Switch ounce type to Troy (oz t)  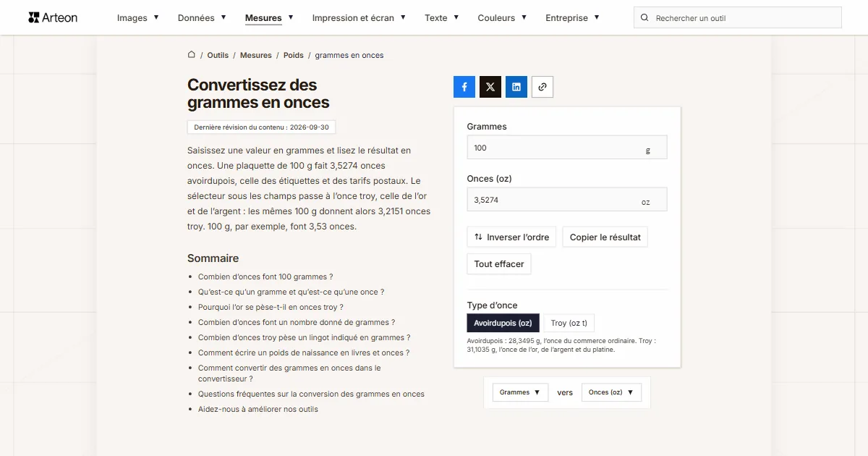(569, 323)
